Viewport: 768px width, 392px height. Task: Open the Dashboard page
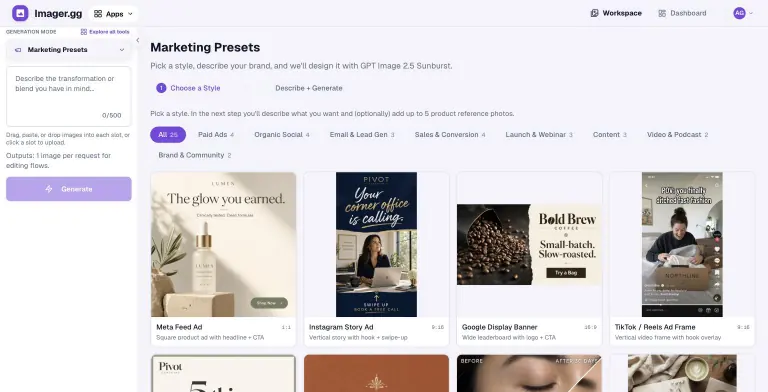click(x=682, y=13)
